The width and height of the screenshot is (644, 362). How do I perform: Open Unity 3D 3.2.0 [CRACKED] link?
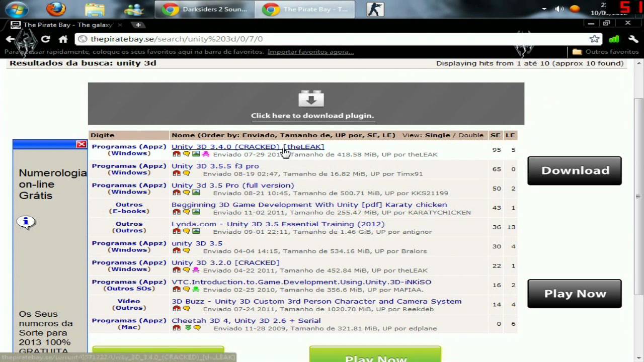click(x=225, y=262)
